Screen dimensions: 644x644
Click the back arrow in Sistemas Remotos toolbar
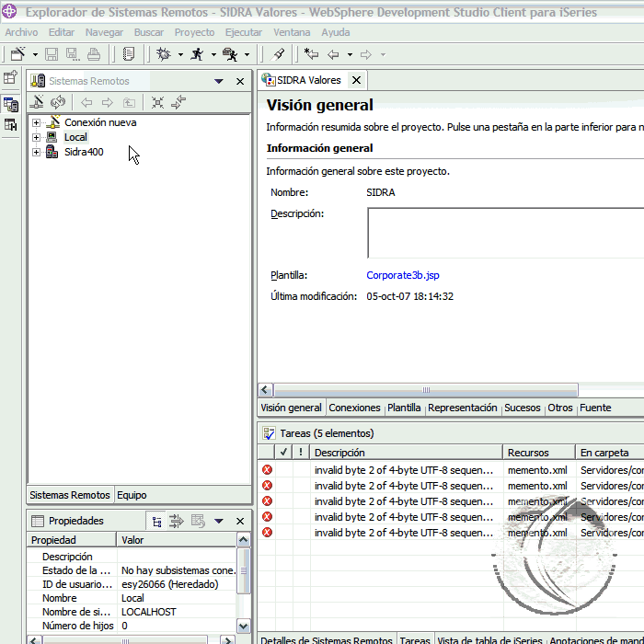pyautogui.click(x=86, y=102)
